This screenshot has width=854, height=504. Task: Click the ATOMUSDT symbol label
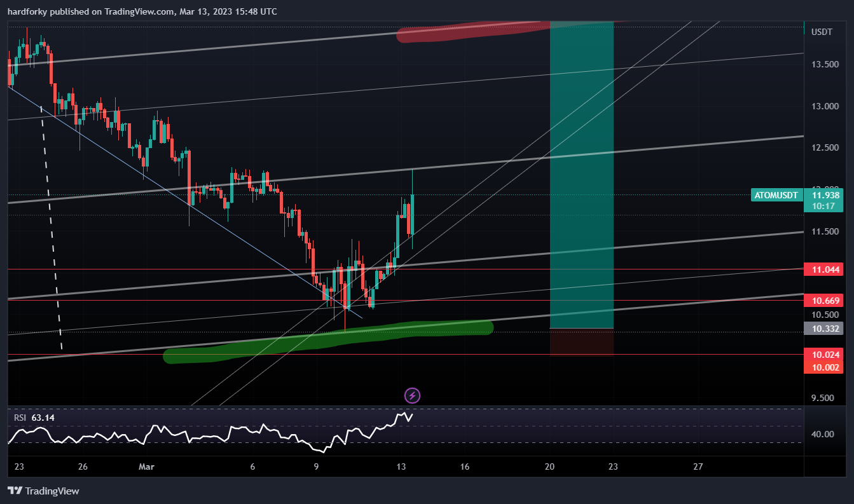[x=775, y=195]
